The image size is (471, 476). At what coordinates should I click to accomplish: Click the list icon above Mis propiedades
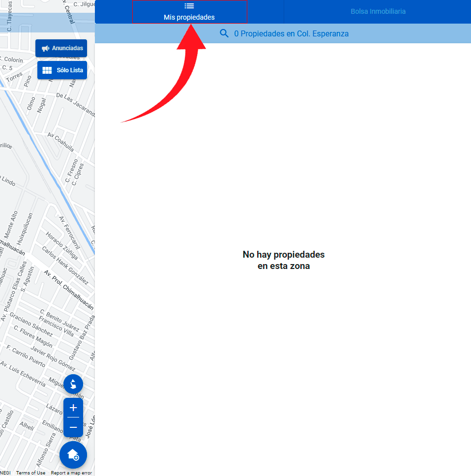click(189, 6)
